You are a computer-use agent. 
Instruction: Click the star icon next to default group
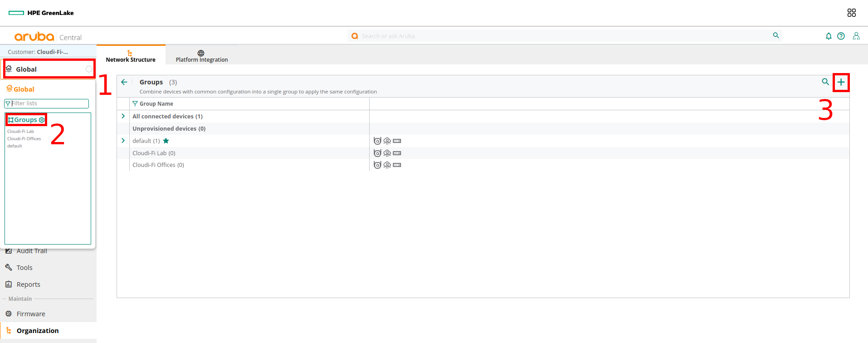pos(166,141)
